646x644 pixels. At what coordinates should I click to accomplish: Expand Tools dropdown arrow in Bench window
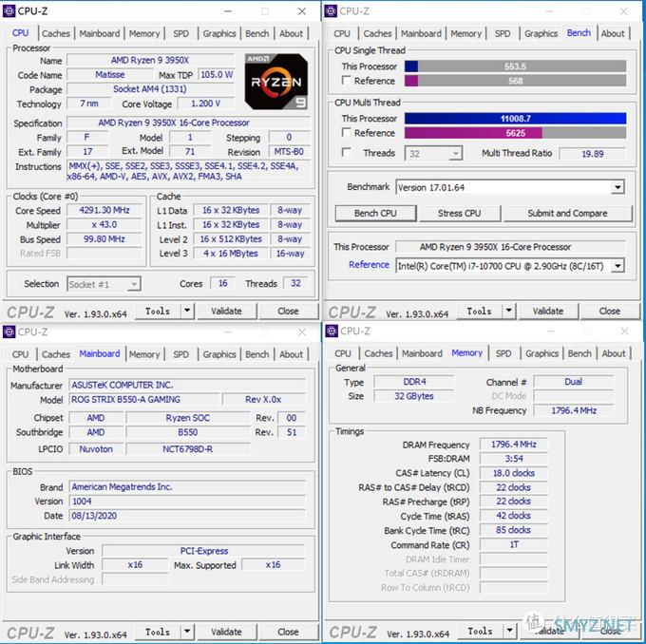coord(509,311)
